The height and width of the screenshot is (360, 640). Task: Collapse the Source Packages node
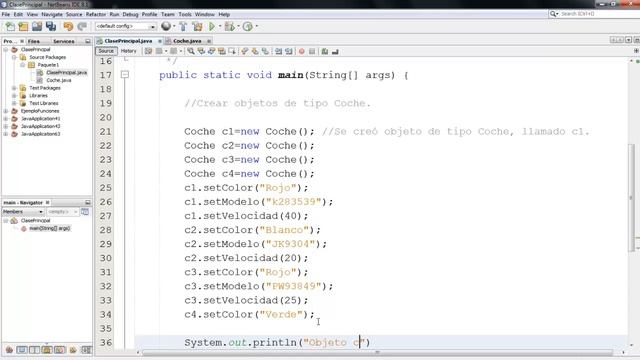pos(14,57)
